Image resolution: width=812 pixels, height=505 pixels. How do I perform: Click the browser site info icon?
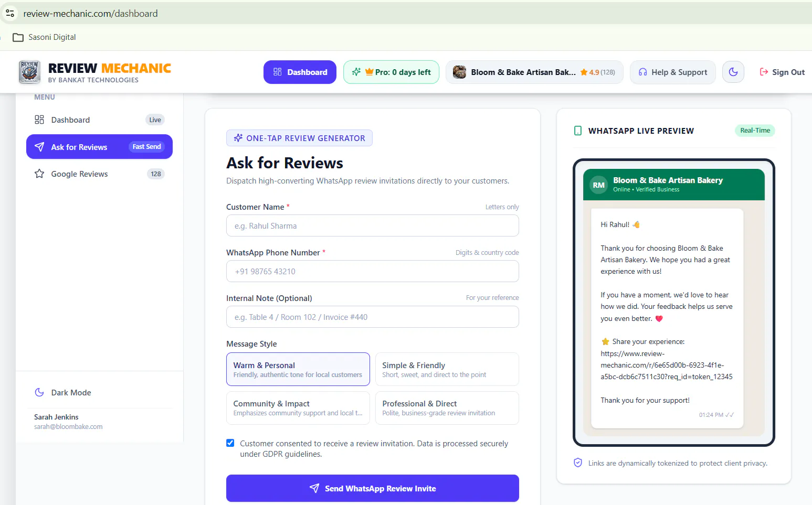[10, 13]
